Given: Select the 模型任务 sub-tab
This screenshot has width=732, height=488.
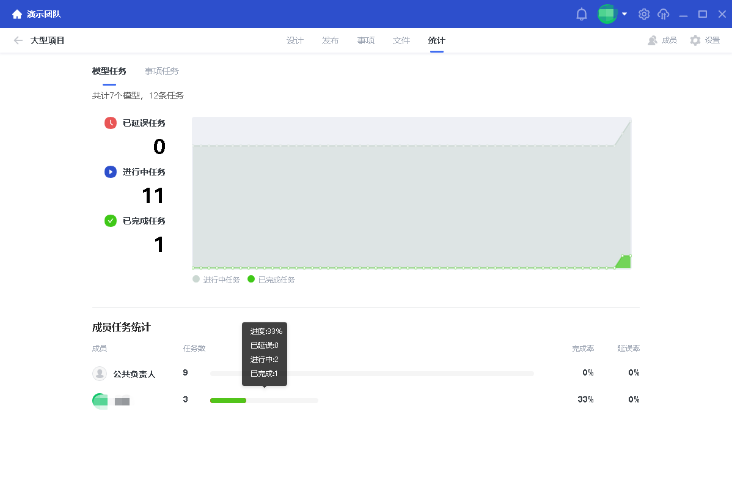Looking at the screenshot, I should [109, 71].
